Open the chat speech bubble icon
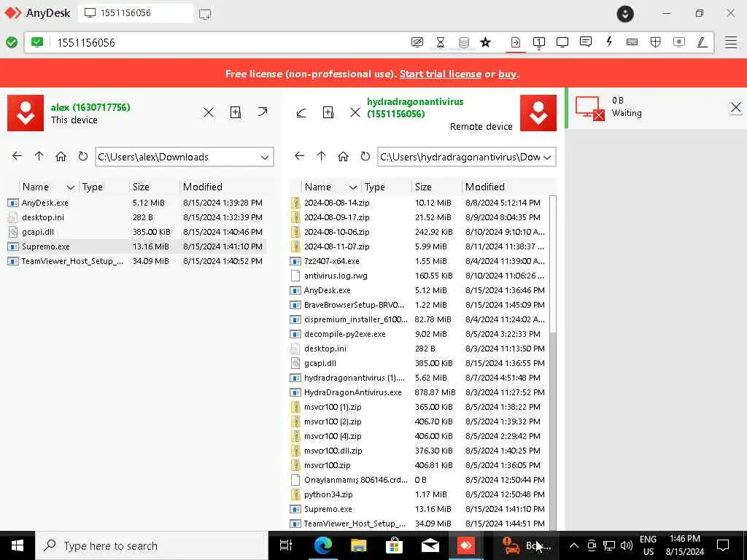 (x=586, y=42)
